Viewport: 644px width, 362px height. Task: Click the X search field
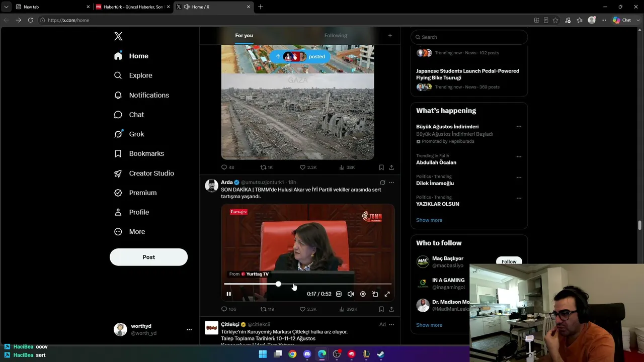[x=469, y=37]
